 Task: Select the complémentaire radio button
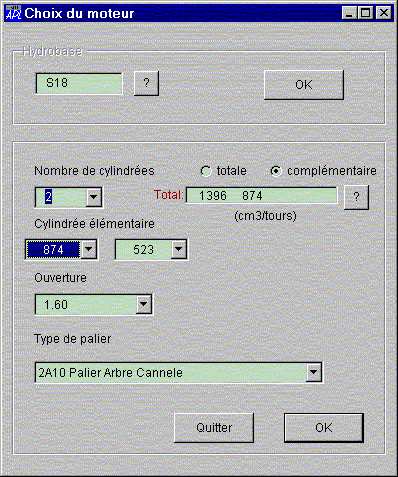pyautogui.click(x=276, y=171)
